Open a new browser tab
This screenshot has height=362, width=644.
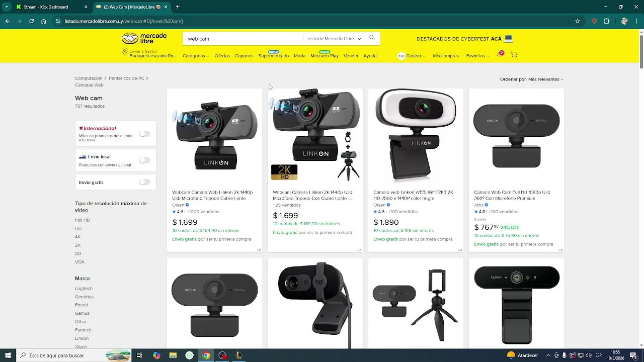click(178, 7)
